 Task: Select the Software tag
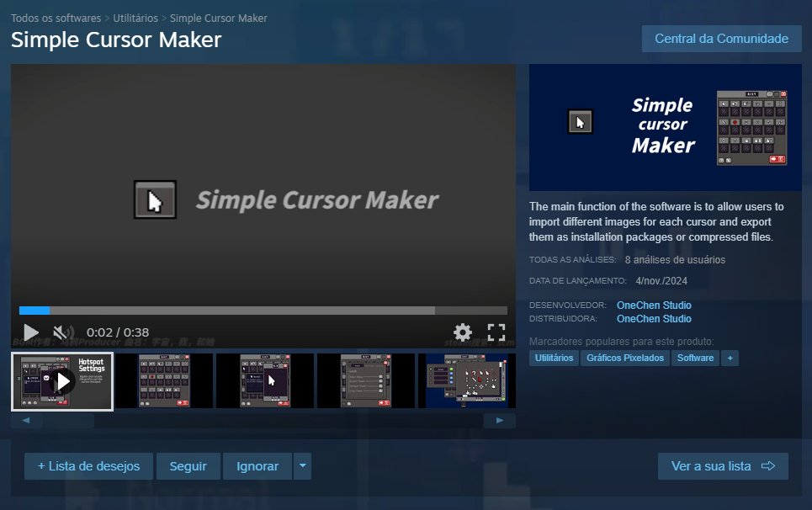pyautogui.click(x=695, y=358)
